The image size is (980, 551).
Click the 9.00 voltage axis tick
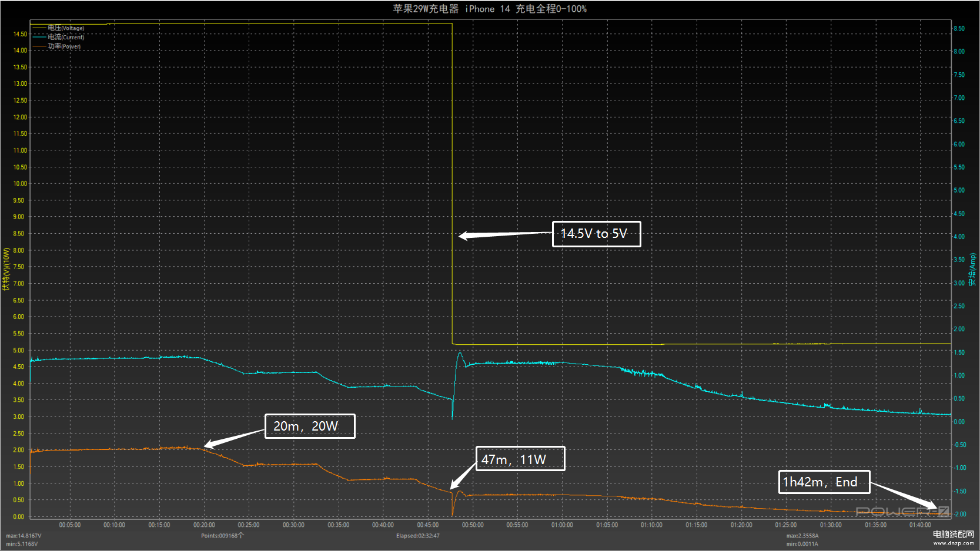point(19,217)
